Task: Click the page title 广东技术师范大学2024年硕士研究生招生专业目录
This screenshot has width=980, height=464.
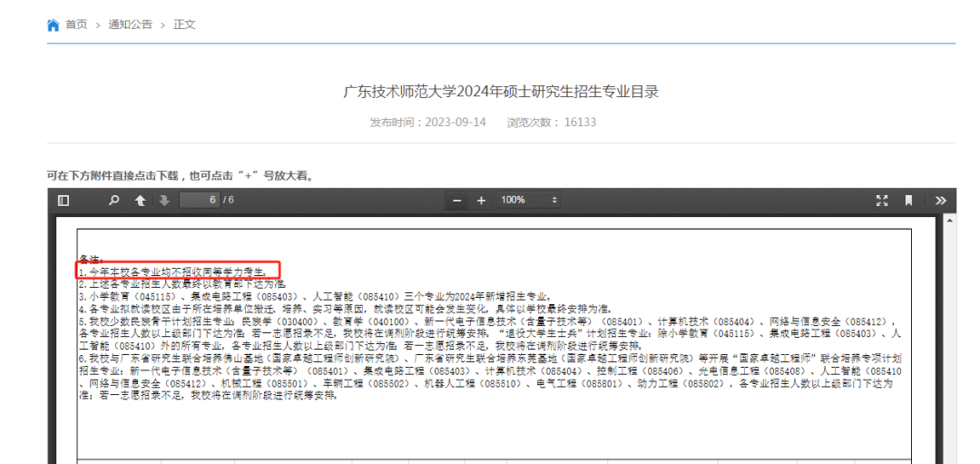Action: [x=501, y=92]
